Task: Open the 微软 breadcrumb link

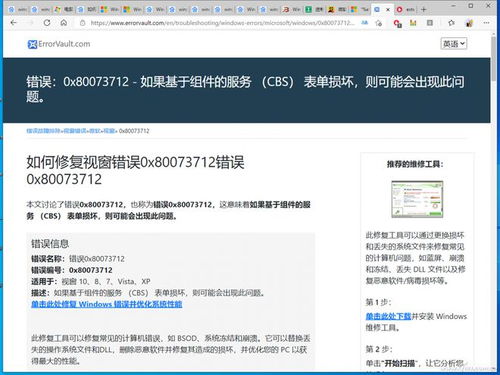Action: click(94, 131)
